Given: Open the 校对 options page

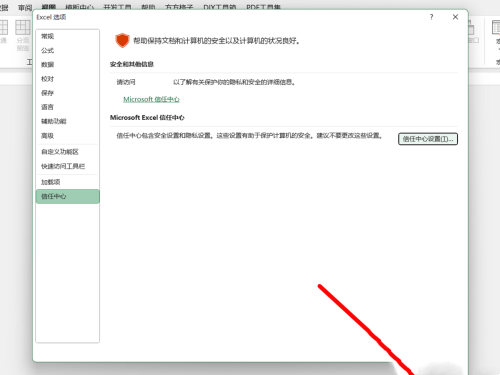Looking at the screenshot, I should tap(68, 79).
